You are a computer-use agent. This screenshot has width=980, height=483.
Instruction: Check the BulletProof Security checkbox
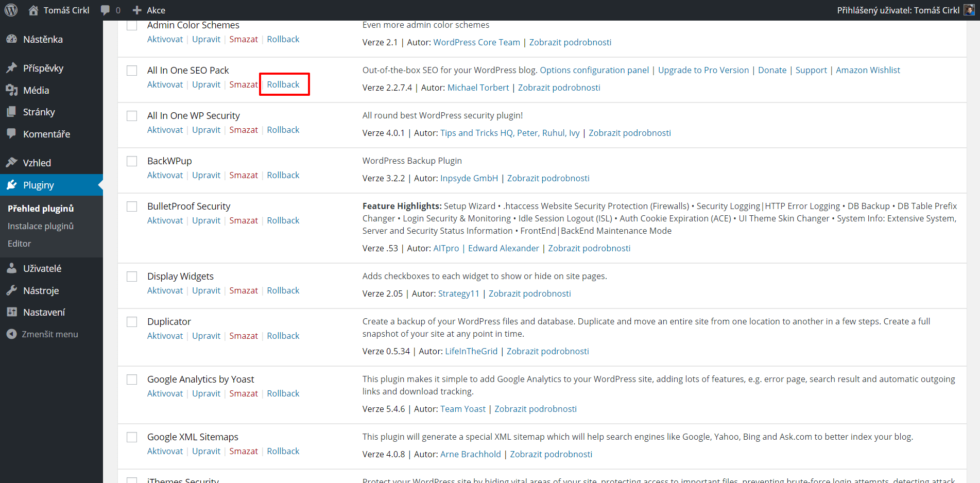[x=132, y=206]
